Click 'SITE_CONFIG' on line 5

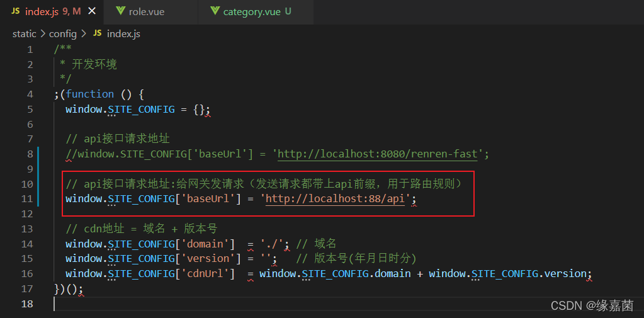point(142,110)
